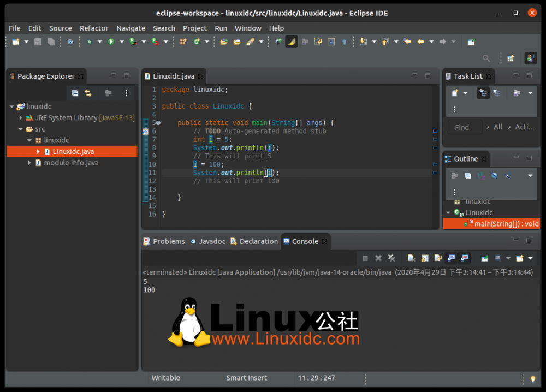The width and height of the screenshot is (546, 392).
Task: Click Collapse All in Package Explorer
Action: pyautogui.click(x=75, y=93)
